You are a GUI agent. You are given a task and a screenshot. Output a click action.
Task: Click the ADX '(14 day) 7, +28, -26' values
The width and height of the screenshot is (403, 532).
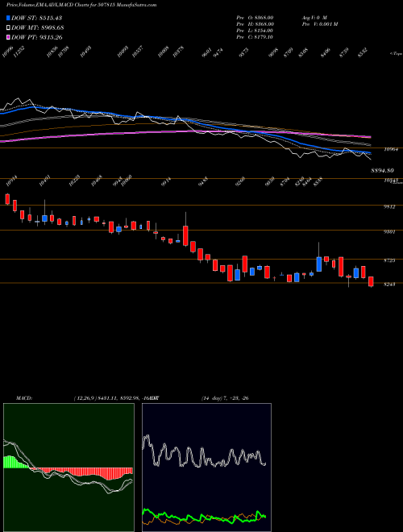click(225, 398)
